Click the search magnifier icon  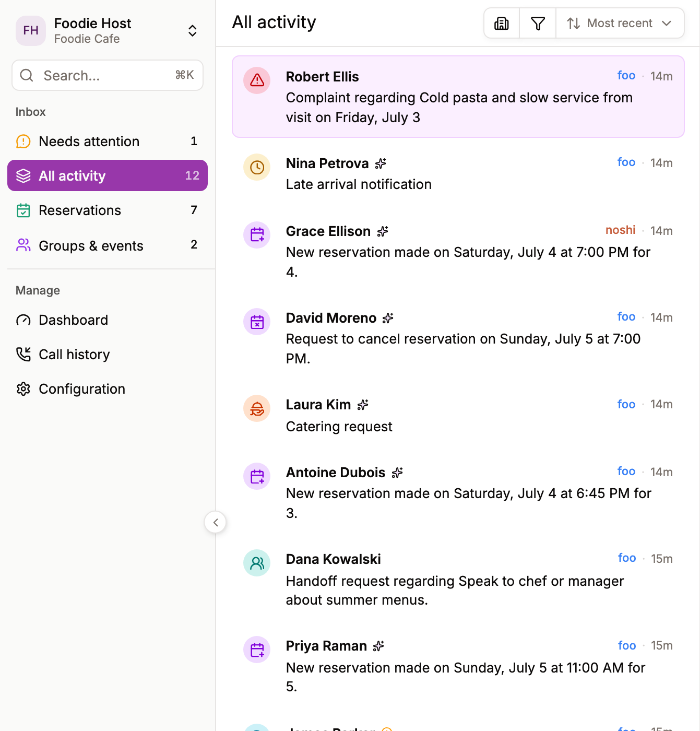point(27,75)
